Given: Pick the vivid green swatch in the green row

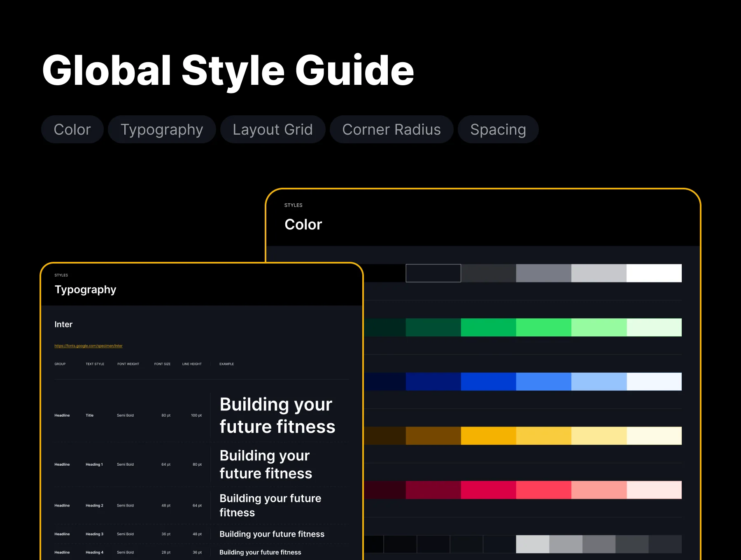Looking at the screenshot, I should tap(489, 327).
